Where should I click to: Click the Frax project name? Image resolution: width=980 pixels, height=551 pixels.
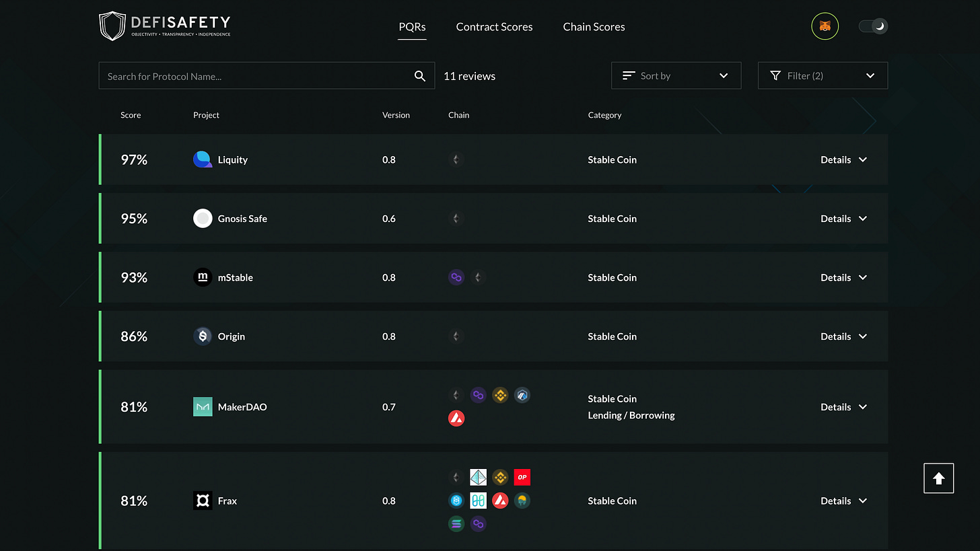(x=228, y=501)
